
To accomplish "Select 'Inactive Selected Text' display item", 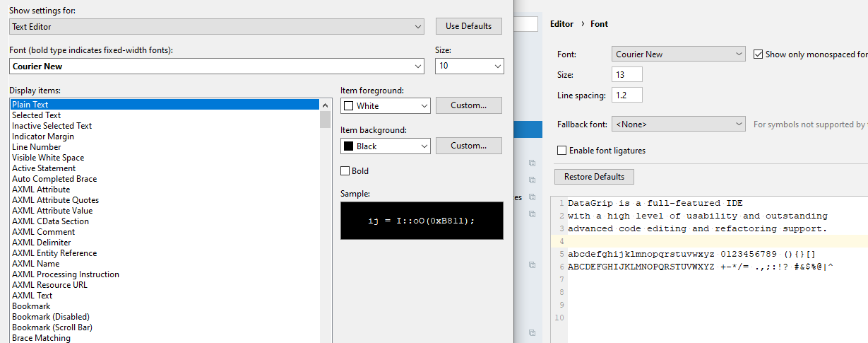I will 165,126.
